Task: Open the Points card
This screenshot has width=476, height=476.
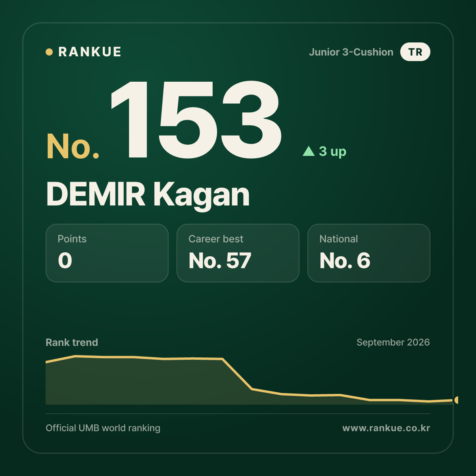Action: pos(107,253)
